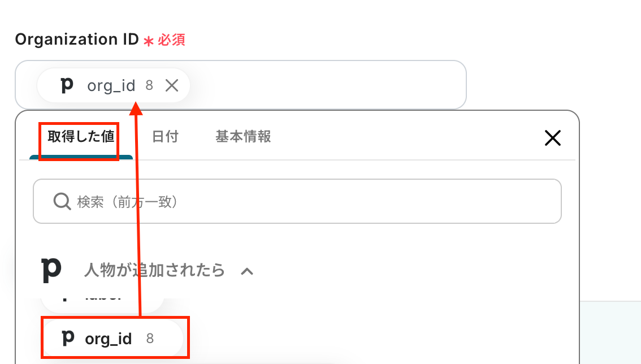This screenshot has width=641, height=364.
Task: Close the value picker panel with the X
Action: [x=552, y=138]
